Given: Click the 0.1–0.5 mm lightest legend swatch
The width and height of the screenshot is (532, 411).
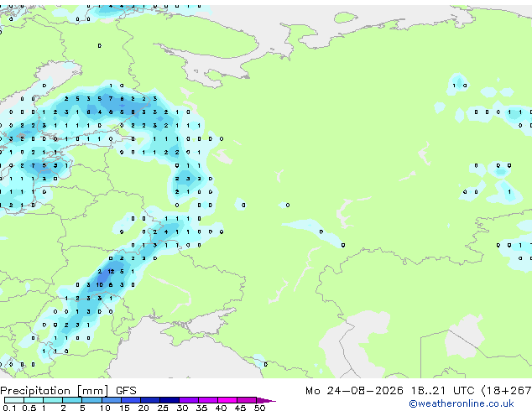Looking at the screenshot, I should point(14,400).
